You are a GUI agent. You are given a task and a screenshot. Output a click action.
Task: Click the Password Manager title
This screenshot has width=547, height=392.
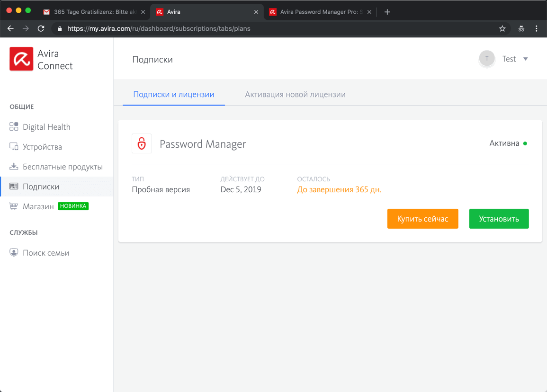pyautogui.click(x=203, y=144)
